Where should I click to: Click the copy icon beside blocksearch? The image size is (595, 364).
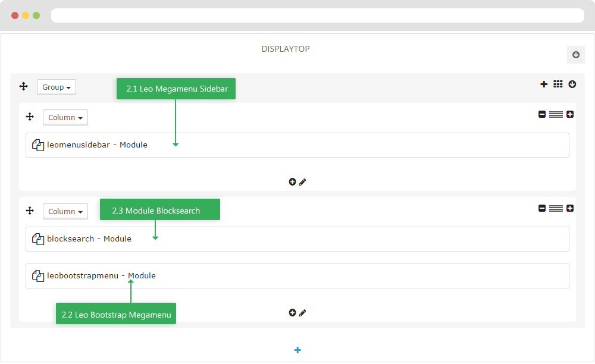(x=38, y=239)
